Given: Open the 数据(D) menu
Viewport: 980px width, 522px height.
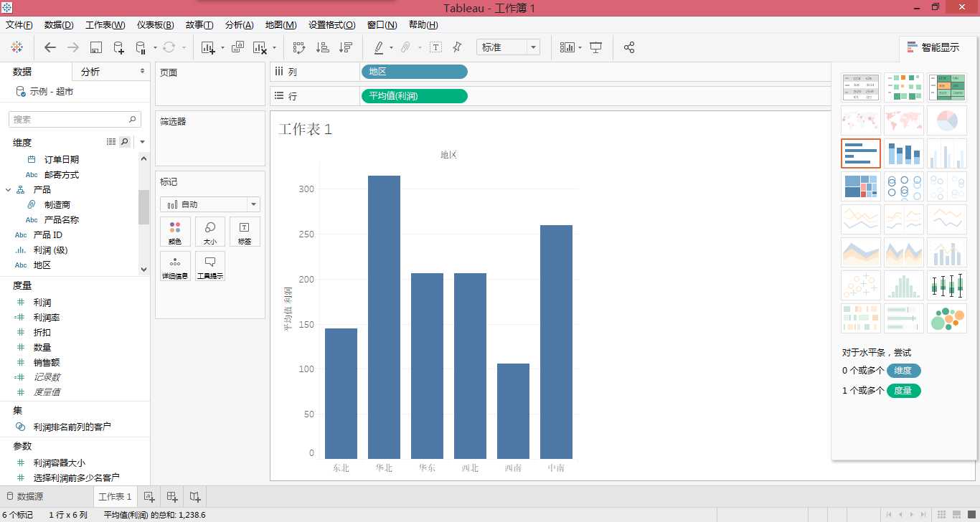Looking at the screenshot, I should (x=59, y=24).
